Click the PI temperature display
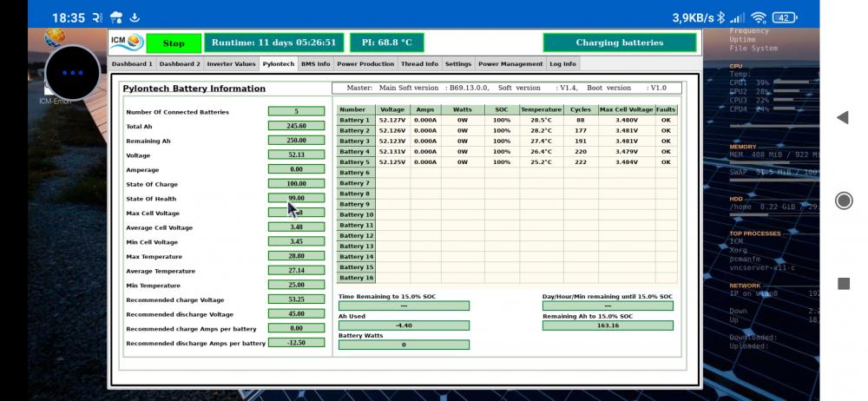The width and height of the screenshot is (868, 401). pos(387,43)
